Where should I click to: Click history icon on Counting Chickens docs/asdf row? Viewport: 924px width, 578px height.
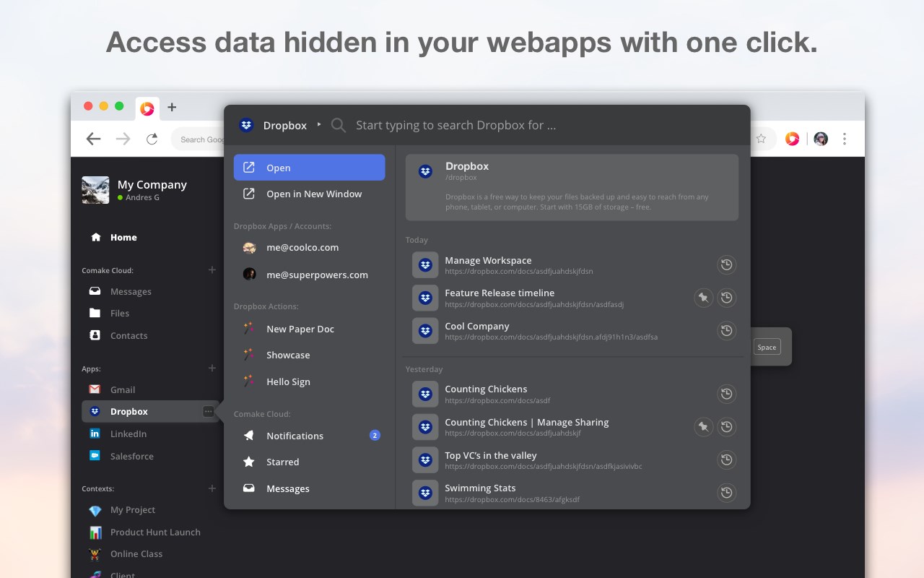point(727,394)
